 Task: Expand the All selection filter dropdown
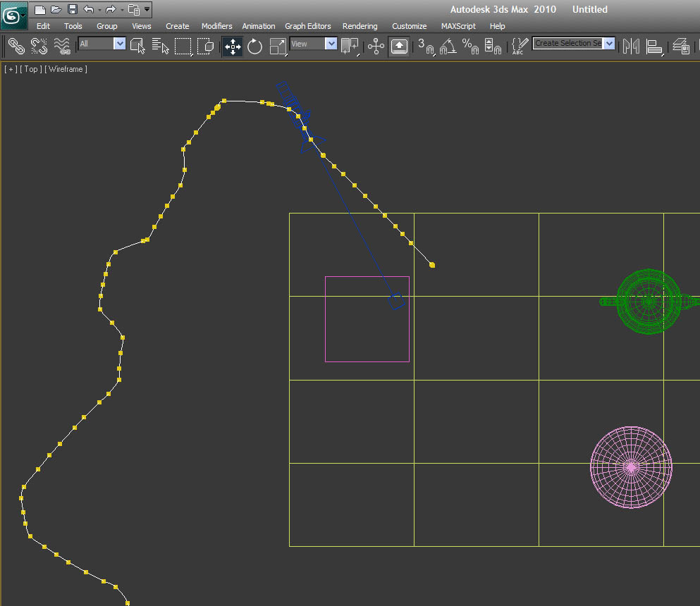(119, 44)
